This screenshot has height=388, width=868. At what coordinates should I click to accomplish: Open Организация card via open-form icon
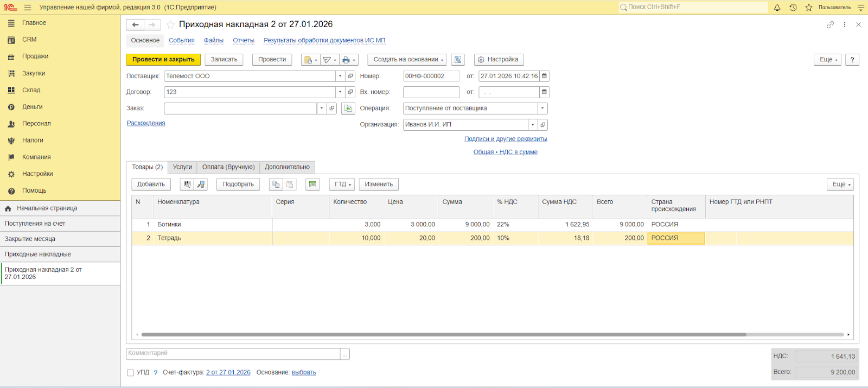click(542, 125)
